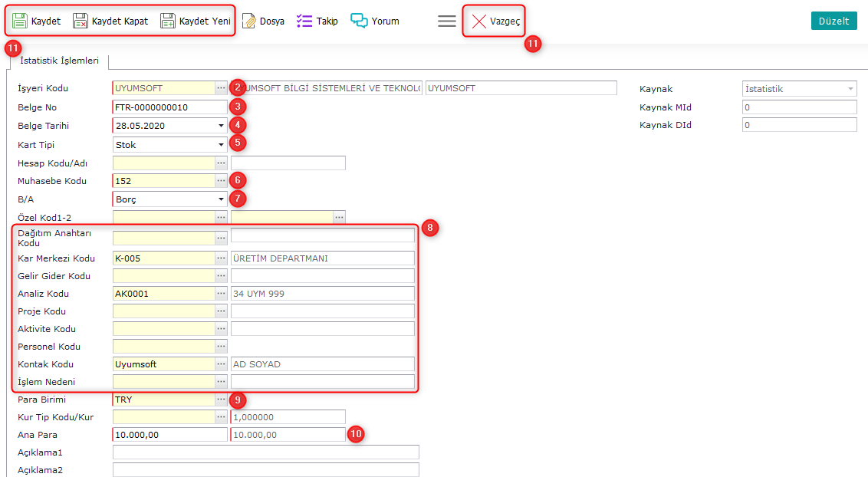
Task: Expand the Kart Tipi dropdown
Action: click(221, 145)
